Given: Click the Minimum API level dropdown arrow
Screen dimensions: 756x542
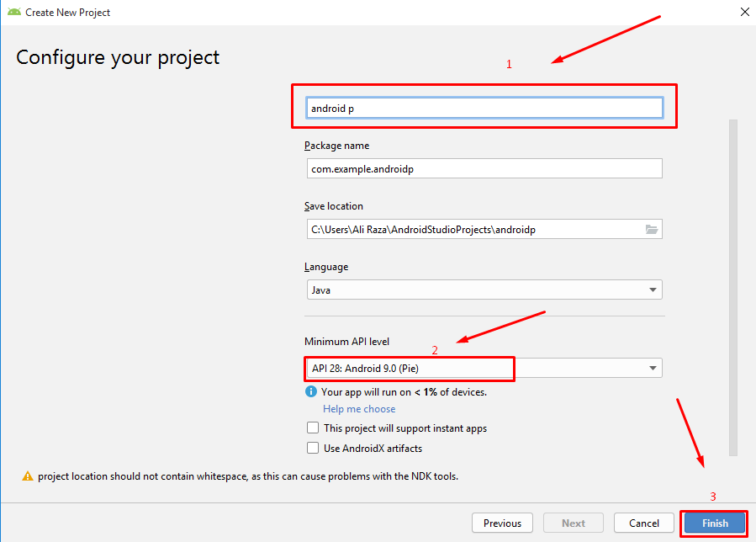Looking at the screenshot, I should [x=653, y=369].
